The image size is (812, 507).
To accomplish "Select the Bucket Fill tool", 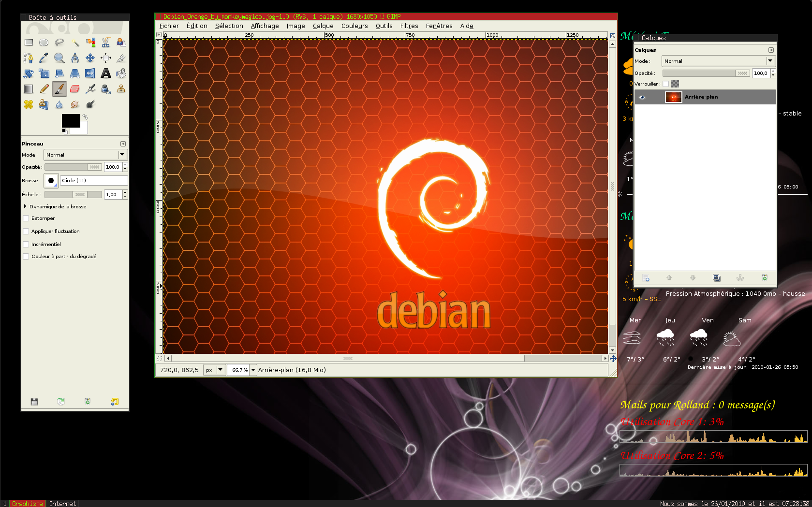I will (121, 73).
